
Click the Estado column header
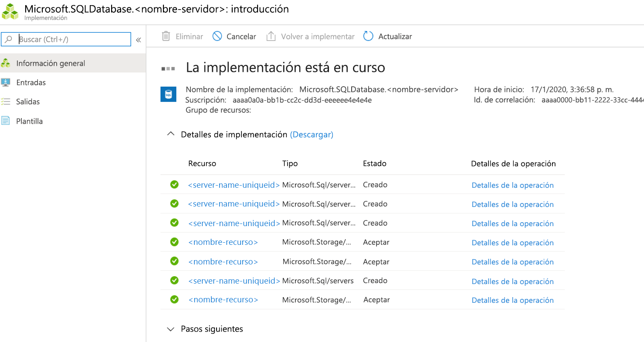coord(375,163)
